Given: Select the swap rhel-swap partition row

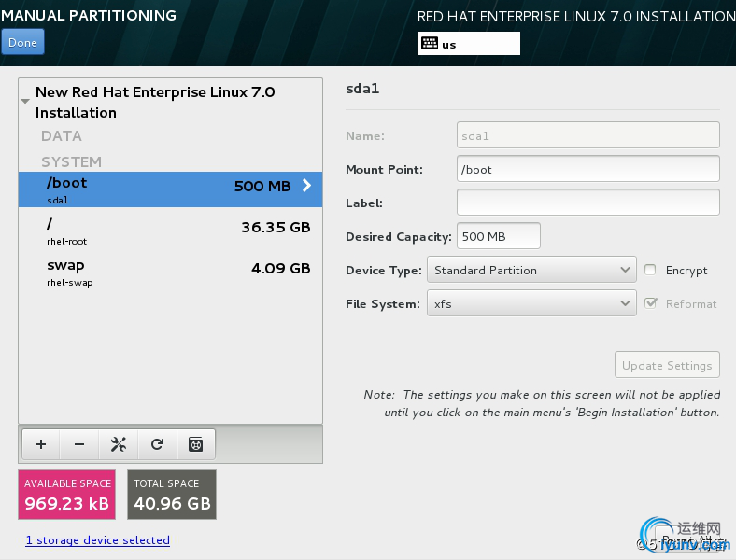Looking at the screenshot, I should point(170,272).
